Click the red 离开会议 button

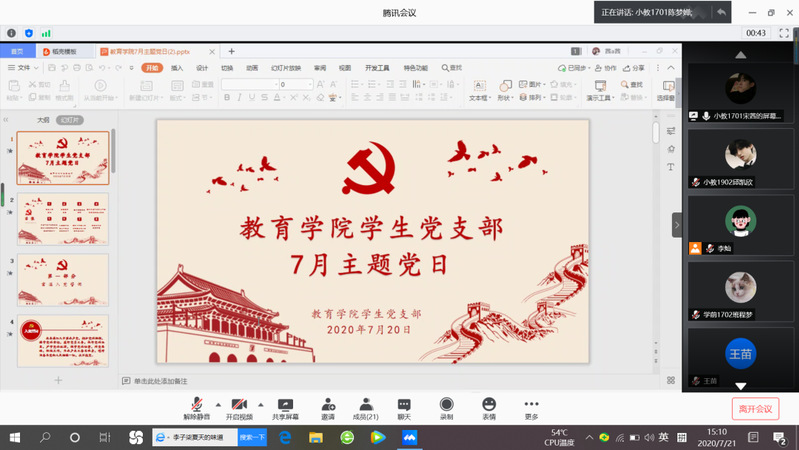click(x=755, y=408)
